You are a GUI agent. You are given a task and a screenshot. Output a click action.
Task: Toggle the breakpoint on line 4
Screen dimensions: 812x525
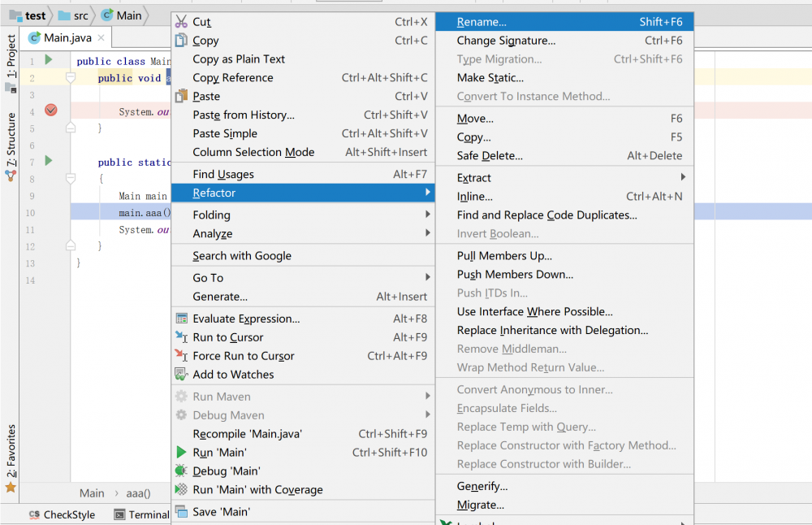[50, 109]
